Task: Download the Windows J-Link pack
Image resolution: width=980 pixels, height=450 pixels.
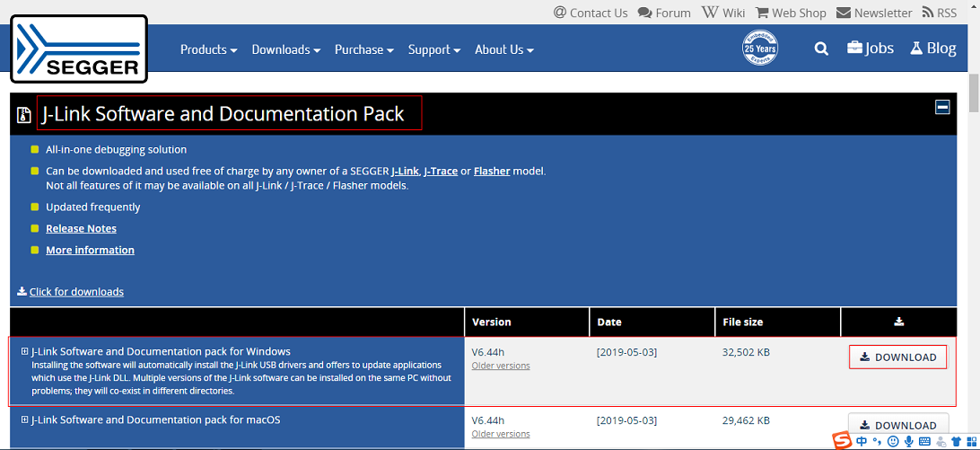Action: (898, 357)
